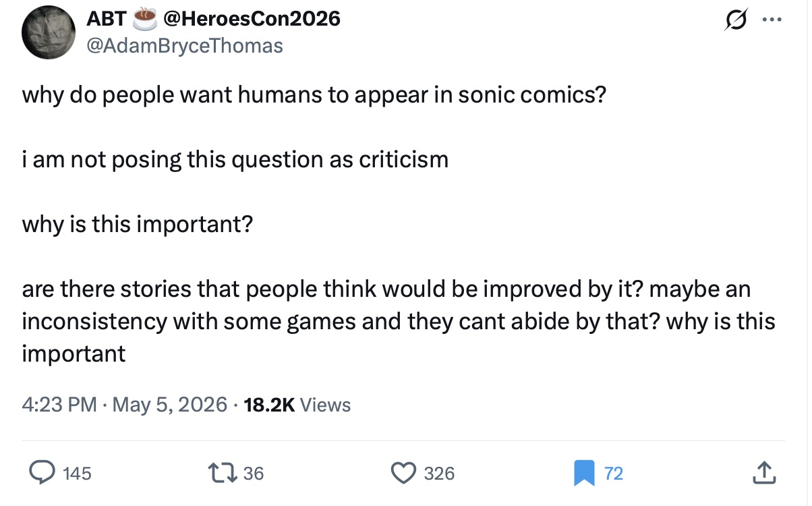Click the reply speech bubble icon
The height and width of the screenshot is (506, 812).
[43, 473]
